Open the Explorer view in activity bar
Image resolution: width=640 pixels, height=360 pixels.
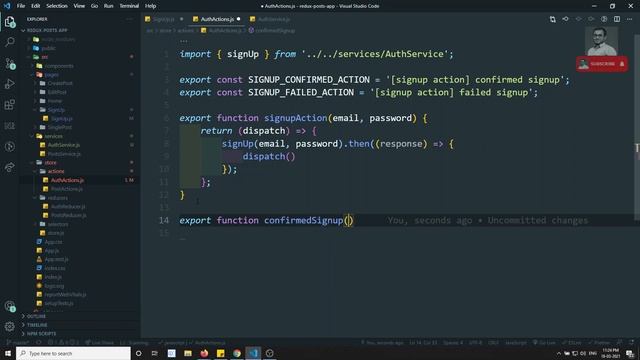[x=10, y=22]
